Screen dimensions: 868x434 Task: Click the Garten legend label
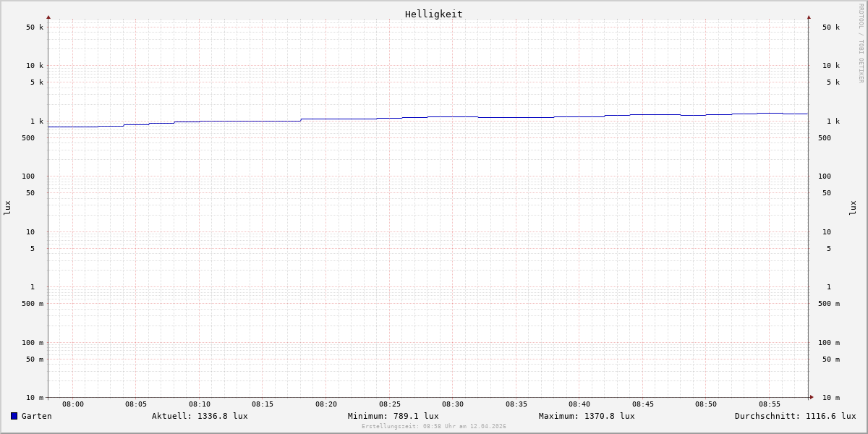[36, 416]
